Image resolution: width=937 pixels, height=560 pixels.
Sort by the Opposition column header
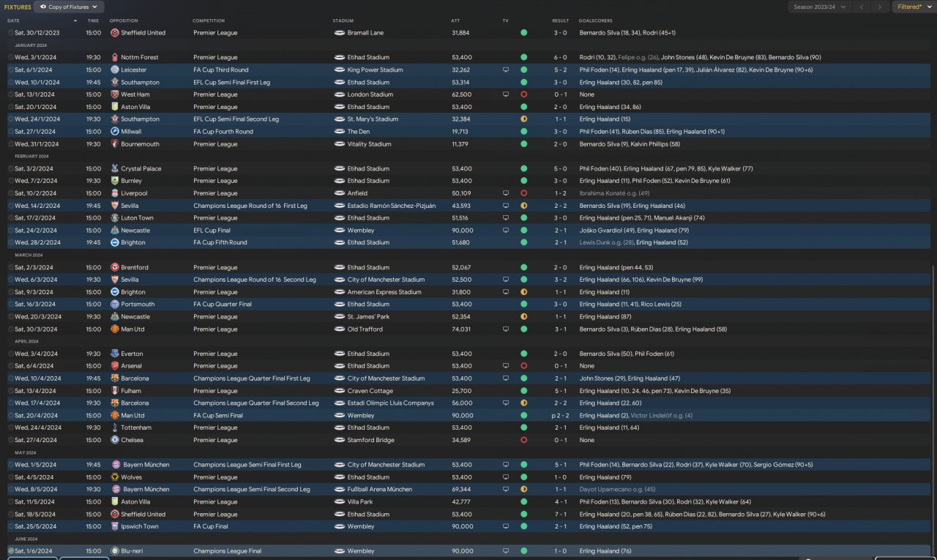(124, 20)
